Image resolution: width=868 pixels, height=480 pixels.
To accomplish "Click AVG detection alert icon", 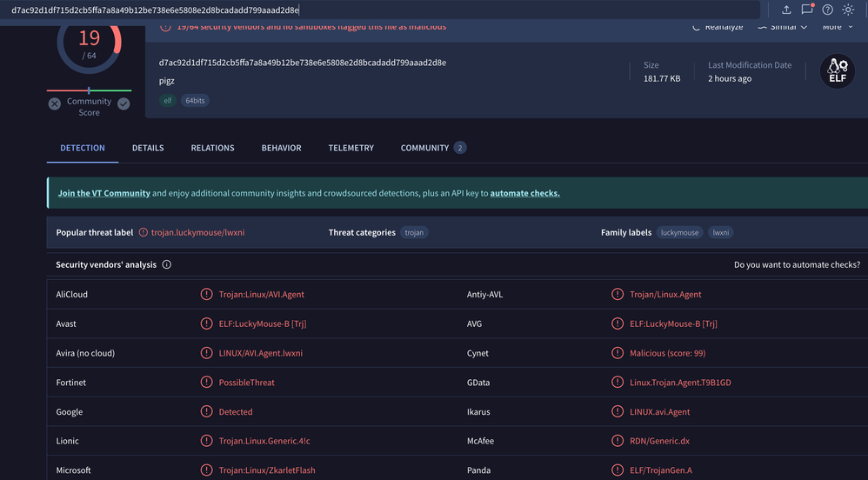I will pos(618,323).
